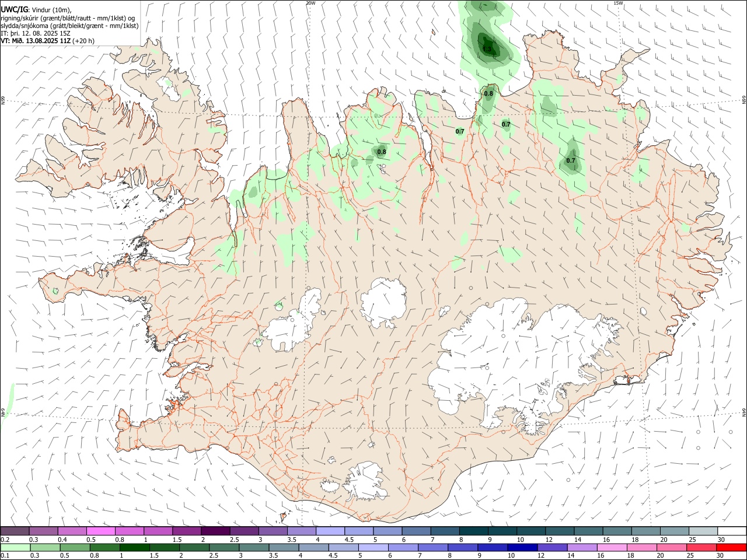Select the 66N latitude label on the right edge
Image resolution: width=747 pixels, height=560 pixels.
click(x=744, y=100)
